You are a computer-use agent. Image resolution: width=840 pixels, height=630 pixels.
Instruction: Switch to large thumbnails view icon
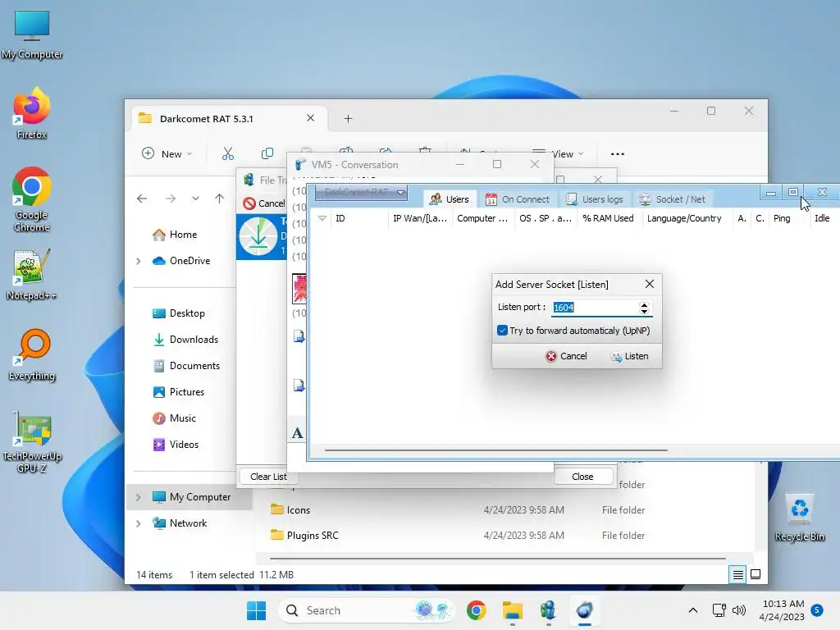[756, 575]
